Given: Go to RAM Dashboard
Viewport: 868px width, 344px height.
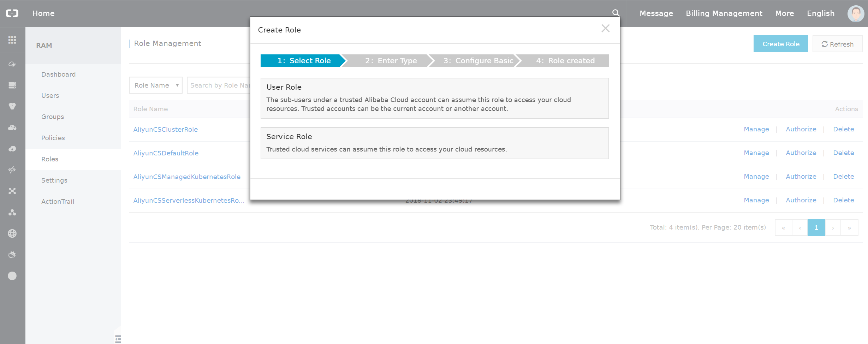Looking at the screenshot, I should point(59,75).
